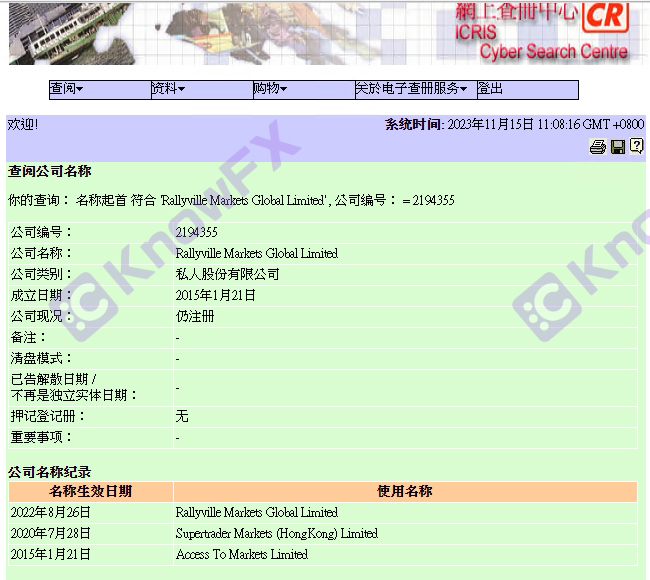The width and height of the screenshot is (650, 580).
Task: Click the company name Rallyville Markets Global Limited cell
Action: (257, 253)
